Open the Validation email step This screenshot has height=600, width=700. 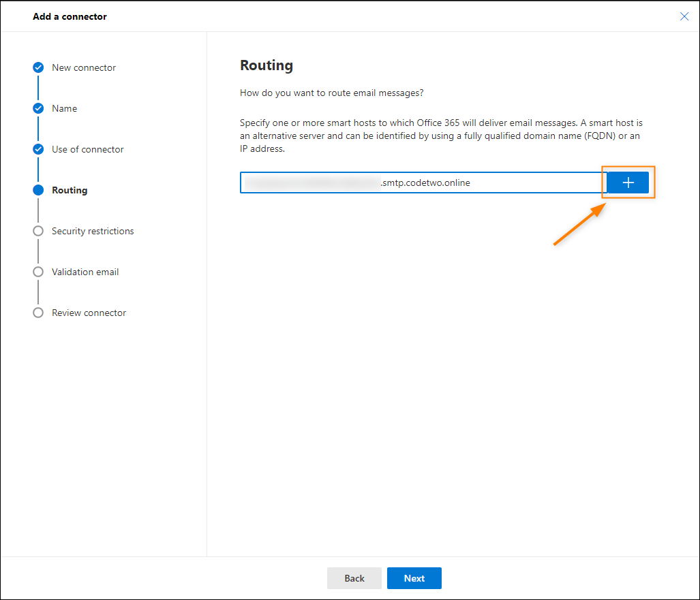pyautogui.click(x=85, y=272)
